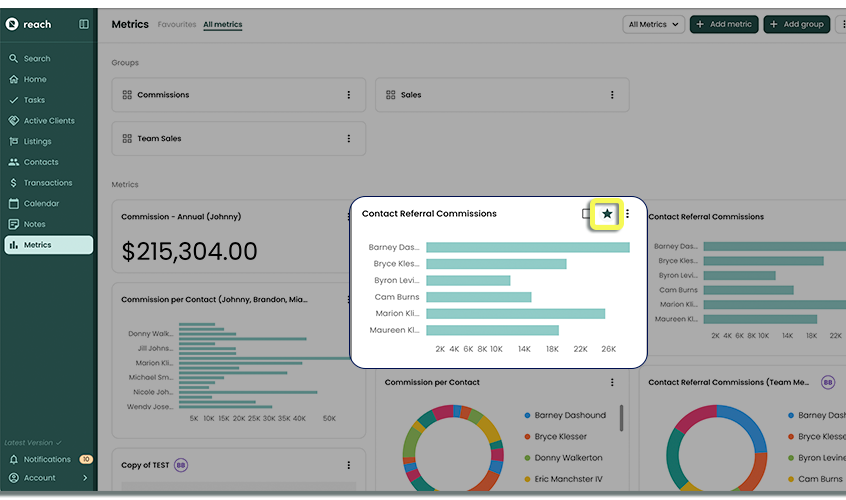Select the All metrics tab

(x=222, y=24)
